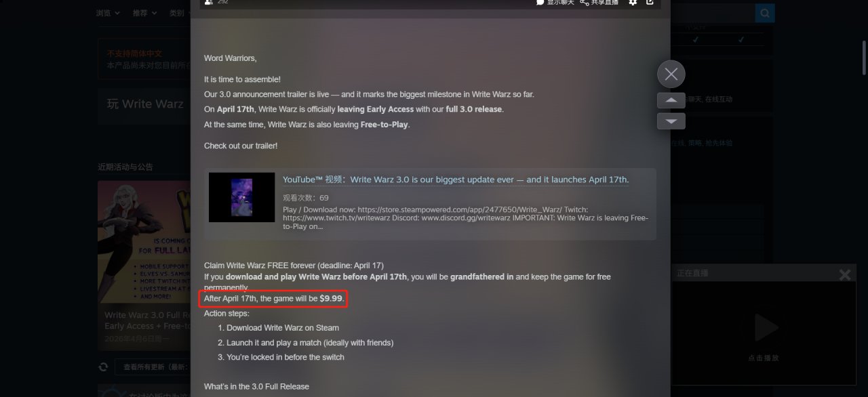Expand the 浏览 dropdown menu
The image size is (868, 397).
coord(108,13)
